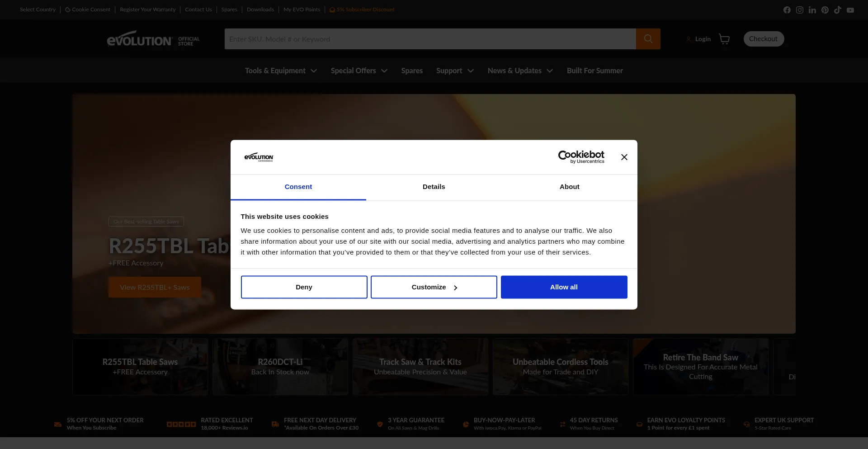Expand the Special Offers menu
Viewport: 868px width, 449px height.
[359, 71]
